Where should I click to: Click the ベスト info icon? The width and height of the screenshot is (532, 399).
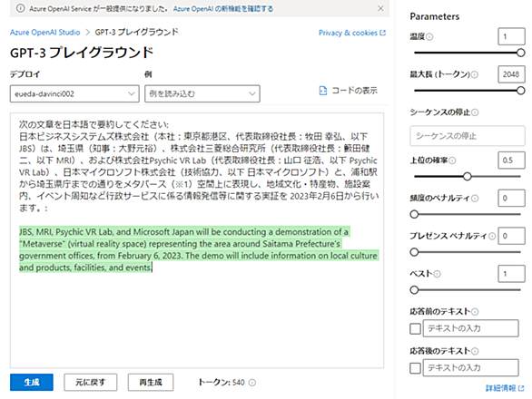437,274
